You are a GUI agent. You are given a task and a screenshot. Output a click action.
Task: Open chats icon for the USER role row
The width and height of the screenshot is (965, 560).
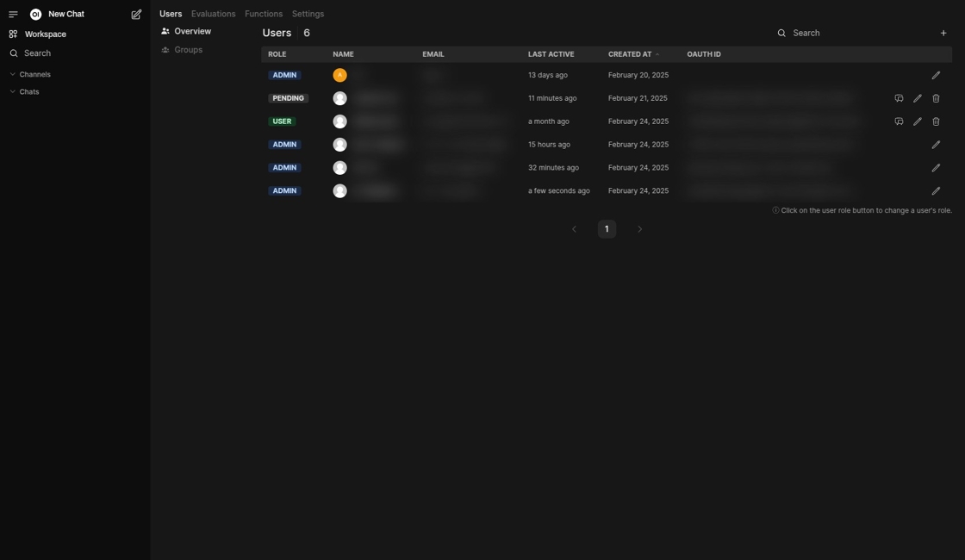[899, 121]
